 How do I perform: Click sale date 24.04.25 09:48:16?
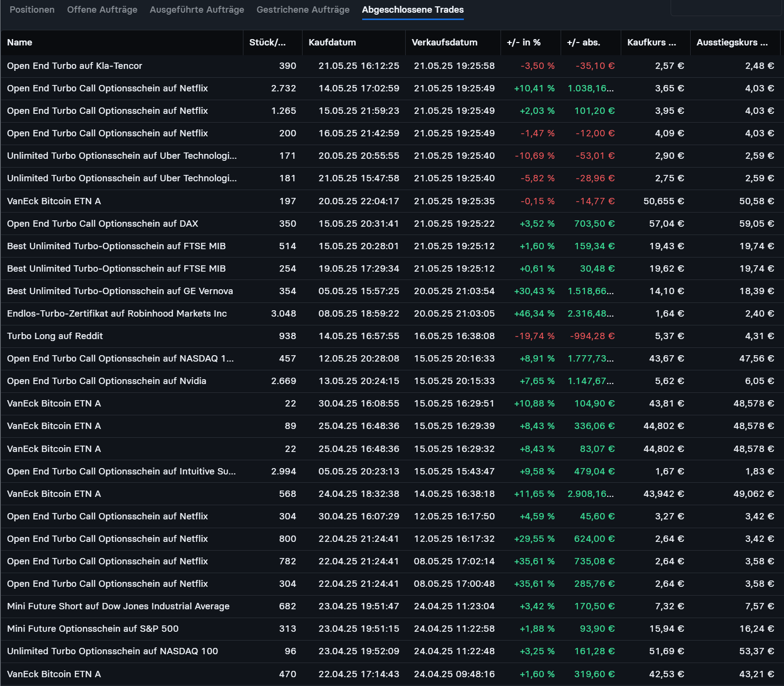pos(454,674)
